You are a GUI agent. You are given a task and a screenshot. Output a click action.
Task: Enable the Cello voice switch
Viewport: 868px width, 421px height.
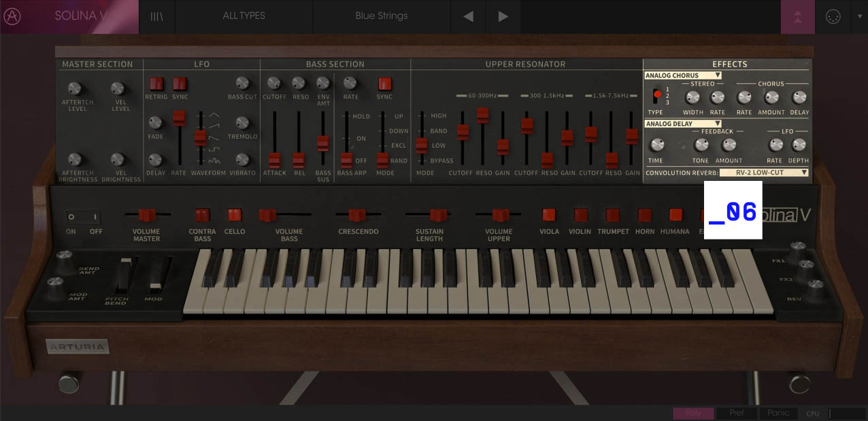pos(235,215)
